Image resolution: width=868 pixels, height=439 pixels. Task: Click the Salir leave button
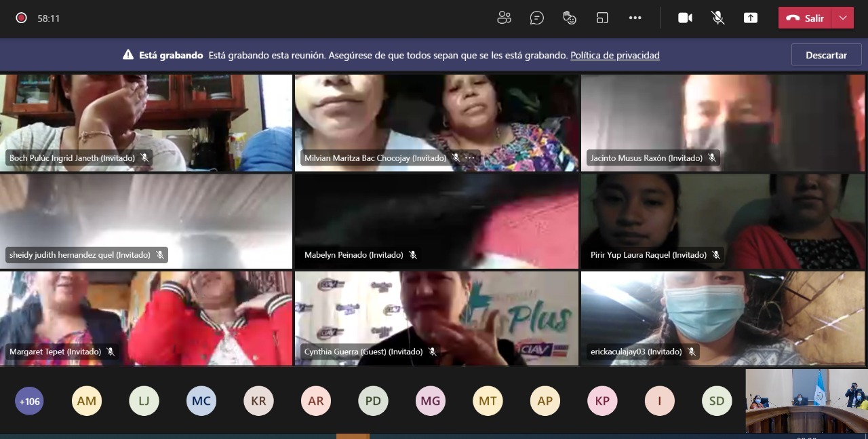(806, 18)
